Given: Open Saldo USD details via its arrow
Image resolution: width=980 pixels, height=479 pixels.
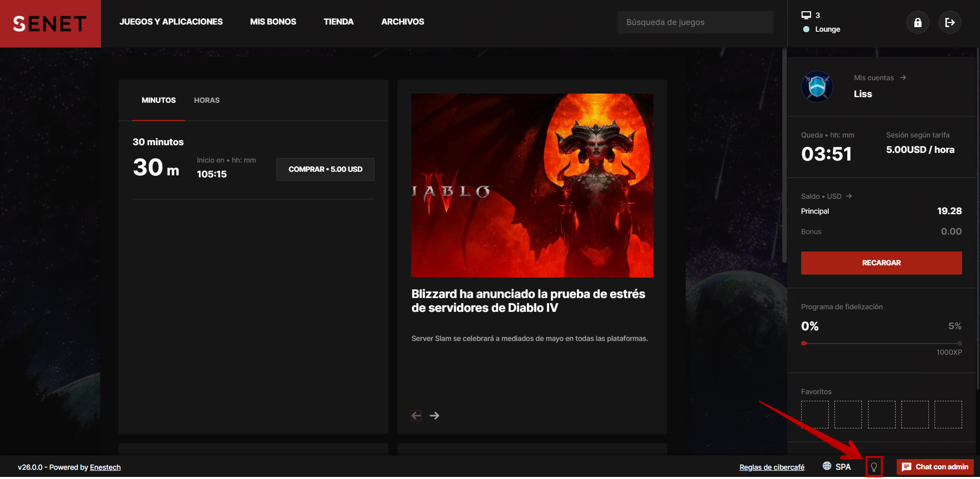Looking at the screenshot, I should tap(849, 196).
